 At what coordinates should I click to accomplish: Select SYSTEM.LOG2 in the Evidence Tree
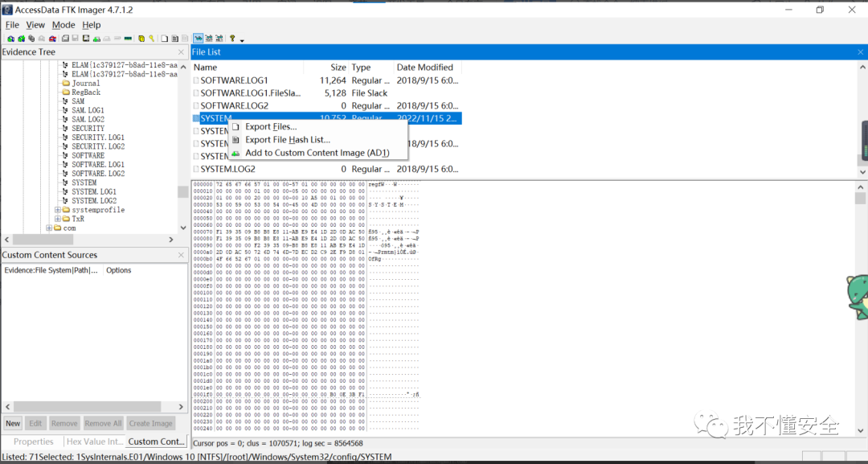94,201
